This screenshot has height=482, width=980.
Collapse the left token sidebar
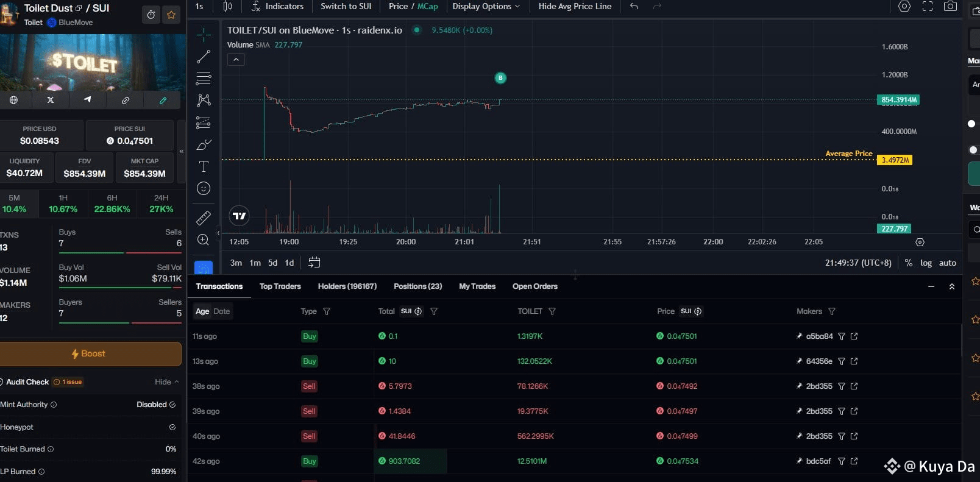[x=182, y=151]
